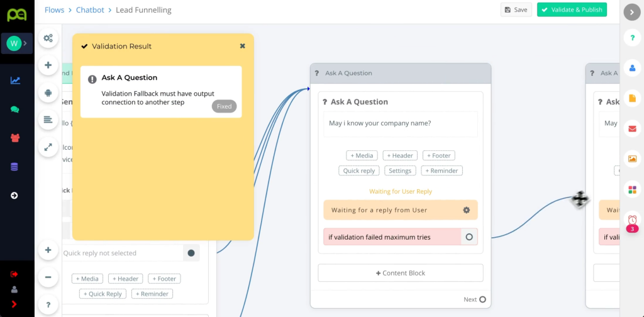This screenshot has width=644, height=317.
Task: Add Footer to company name question
Action: pyautogui.click(x=438, y=155)
